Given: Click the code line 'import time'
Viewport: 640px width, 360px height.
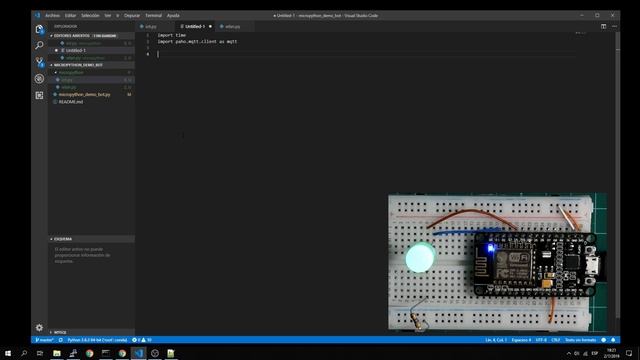Looking at the screenshot, I should 172,36.
